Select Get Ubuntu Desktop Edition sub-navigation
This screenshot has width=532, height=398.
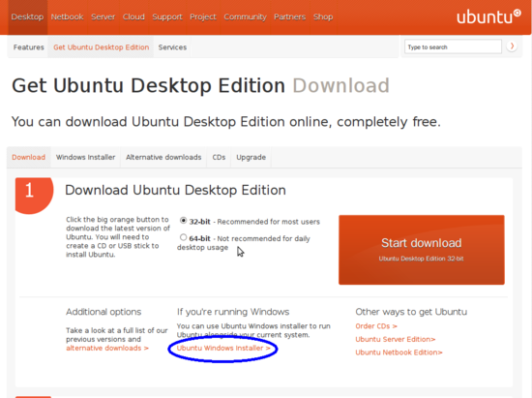tap(102, 47)
